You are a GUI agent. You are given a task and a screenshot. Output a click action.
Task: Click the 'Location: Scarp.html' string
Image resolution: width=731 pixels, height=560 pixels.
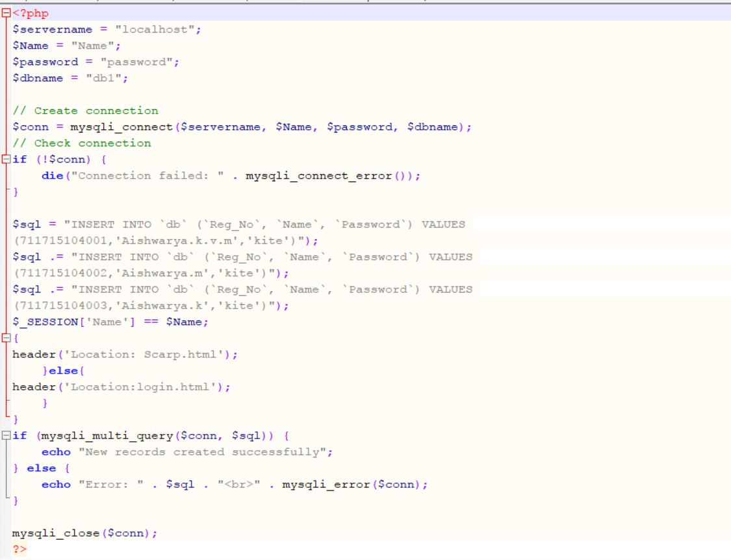point(144,354)
